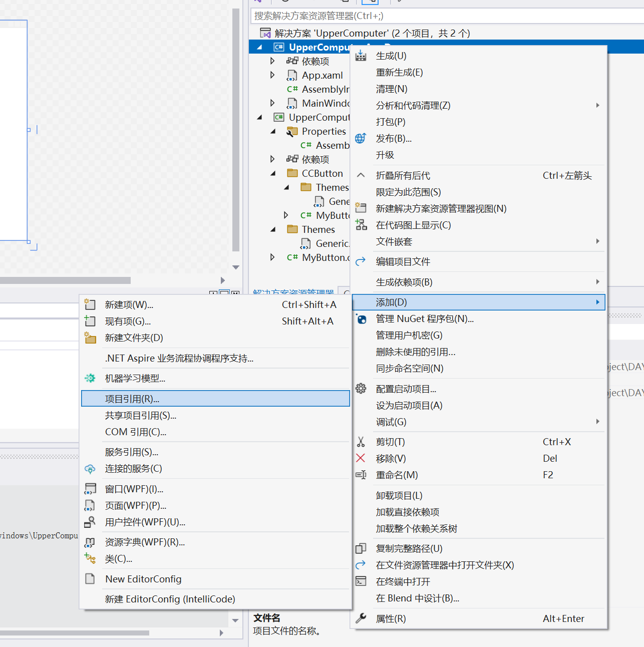Expand the first 依赖项 node
The width and height of the screenshot is (644, 647).
272,61
